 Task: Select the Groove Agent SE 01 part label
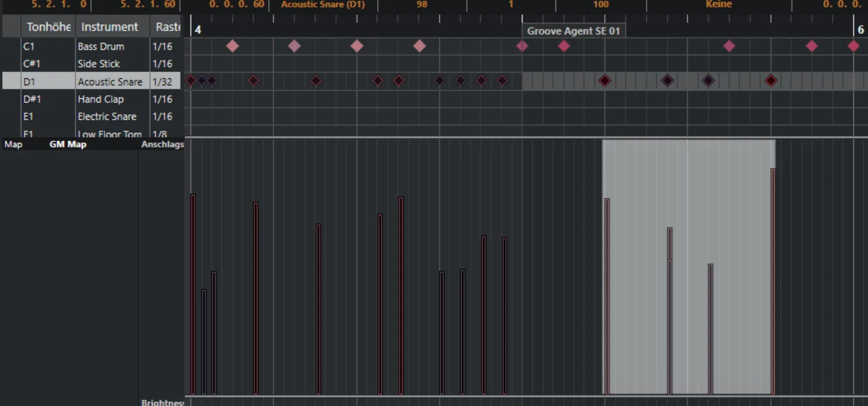coord(573,31)
